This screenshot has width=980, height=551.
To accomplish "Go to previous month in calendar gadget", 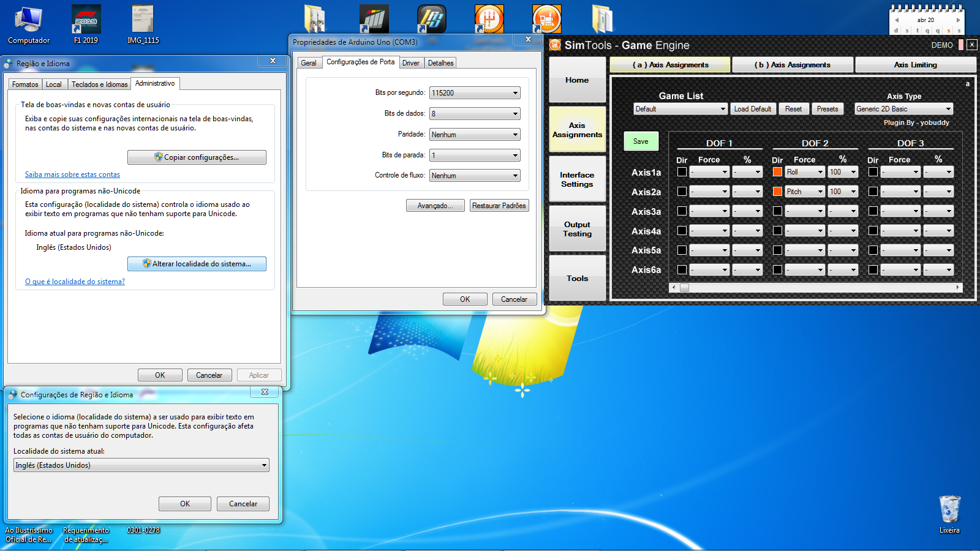I will [897, 20].
